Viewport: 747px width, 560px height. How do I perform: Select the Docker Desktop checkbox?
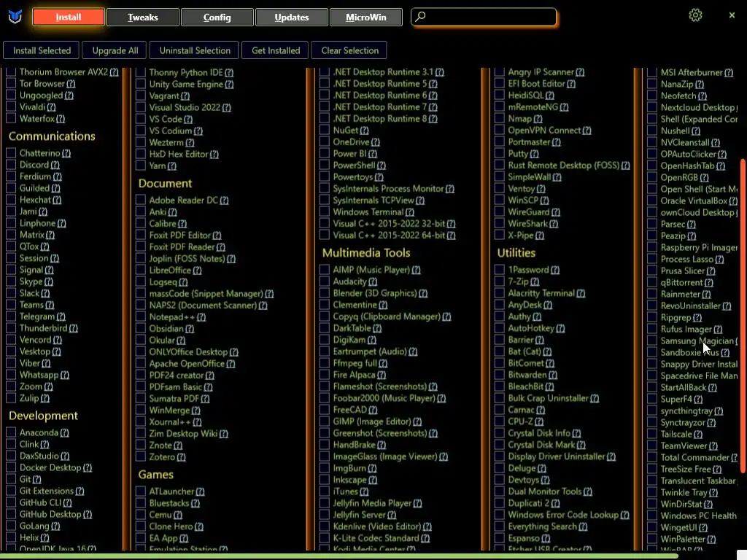point(11,467)
